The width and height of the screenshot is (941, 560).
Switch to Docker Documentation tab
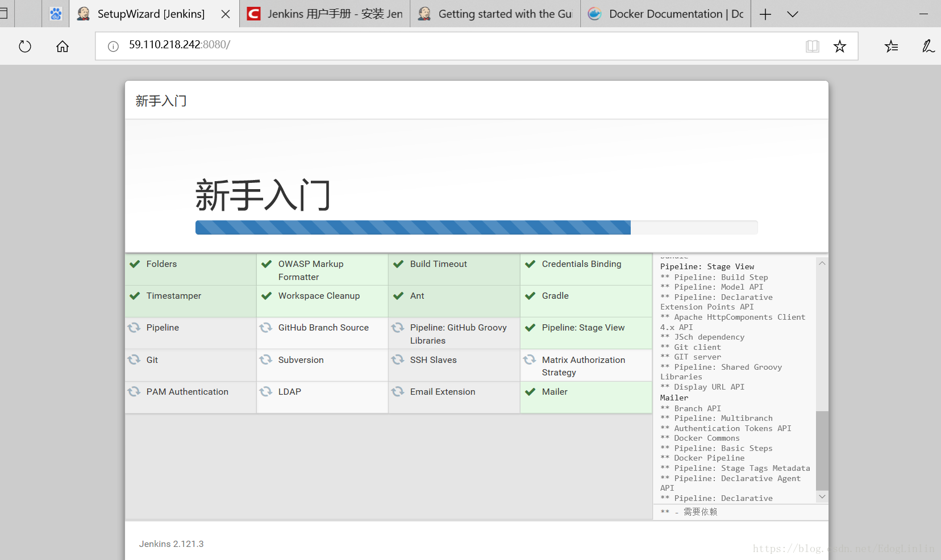pyautogui.click(x=665, y=14)
